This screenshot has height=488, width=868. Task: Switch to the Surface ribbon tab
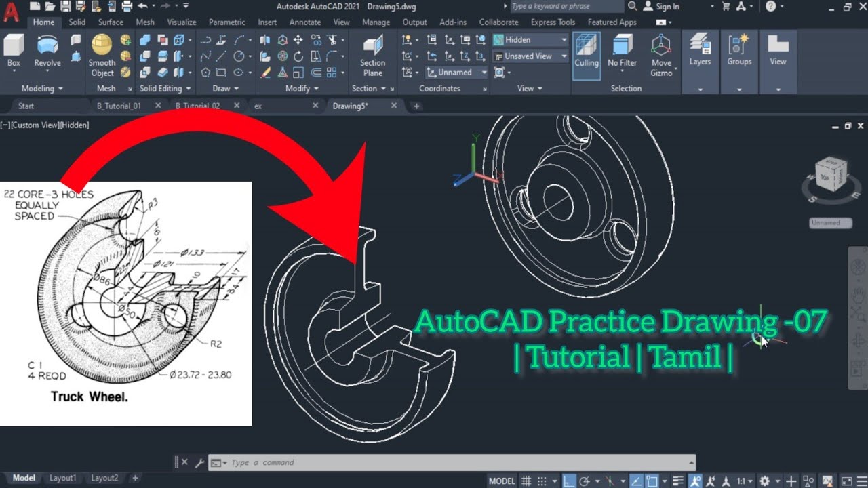click(110, 22)
